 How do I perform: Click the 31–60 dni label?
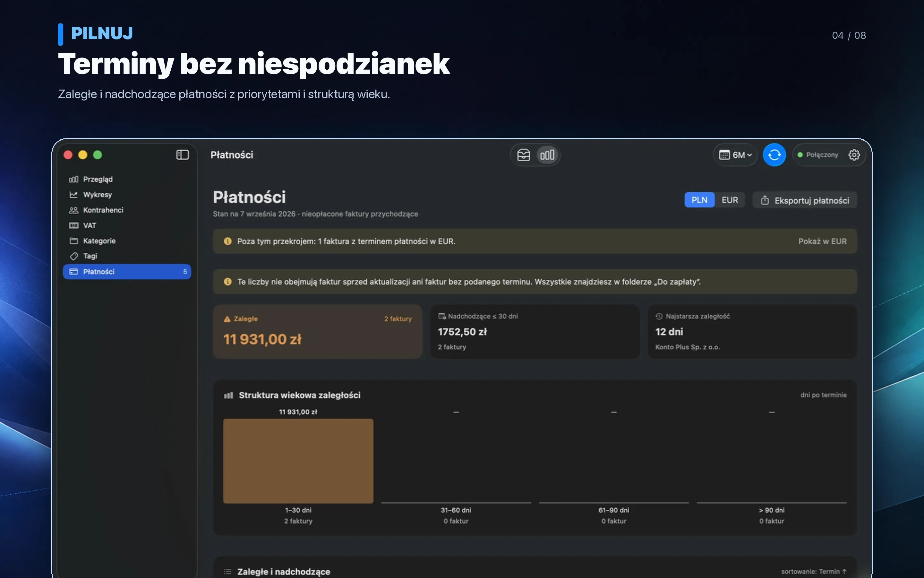point(456,510)
